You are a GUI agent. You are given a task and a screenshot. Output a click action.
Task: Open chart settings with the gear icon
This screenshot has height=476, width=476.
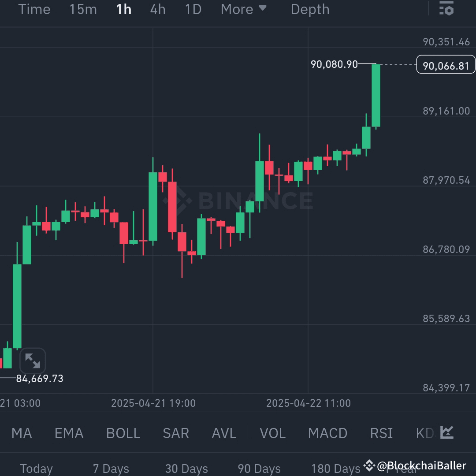click(446, 8)
